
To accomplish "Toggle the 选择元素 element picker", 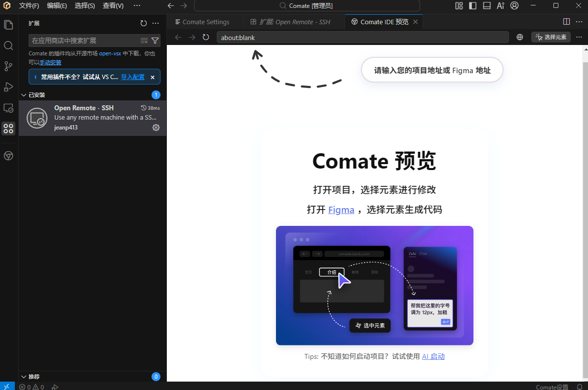I will [551, 37].
